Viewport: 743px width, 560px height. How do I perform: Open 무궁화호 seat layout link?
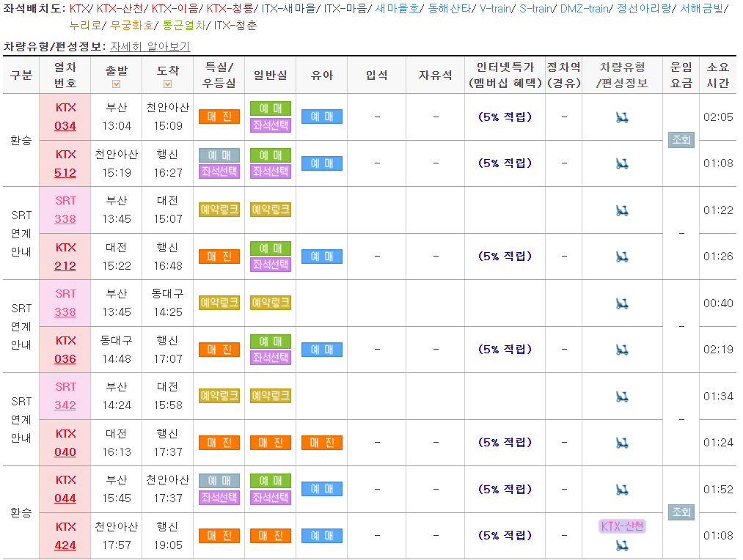click(x=132, y=25)
